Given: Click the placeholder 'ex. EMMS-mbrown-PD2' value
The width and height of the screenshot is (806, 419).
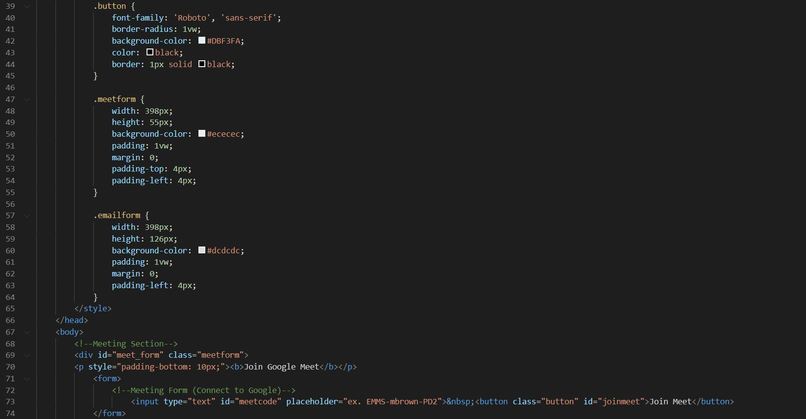Looking at the screenshot, I should [x=392, y=402].
